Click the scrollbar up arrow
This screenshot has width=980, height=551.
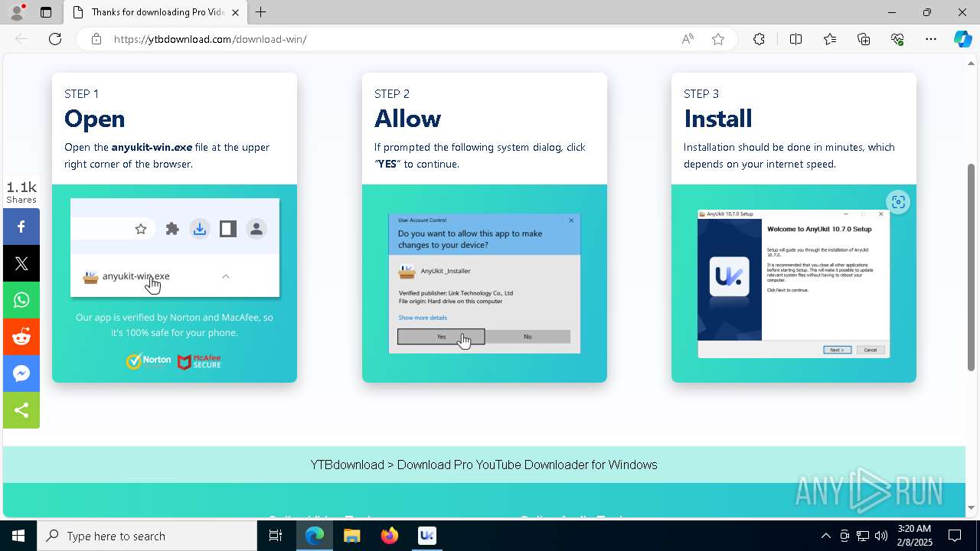coord(972,64)
